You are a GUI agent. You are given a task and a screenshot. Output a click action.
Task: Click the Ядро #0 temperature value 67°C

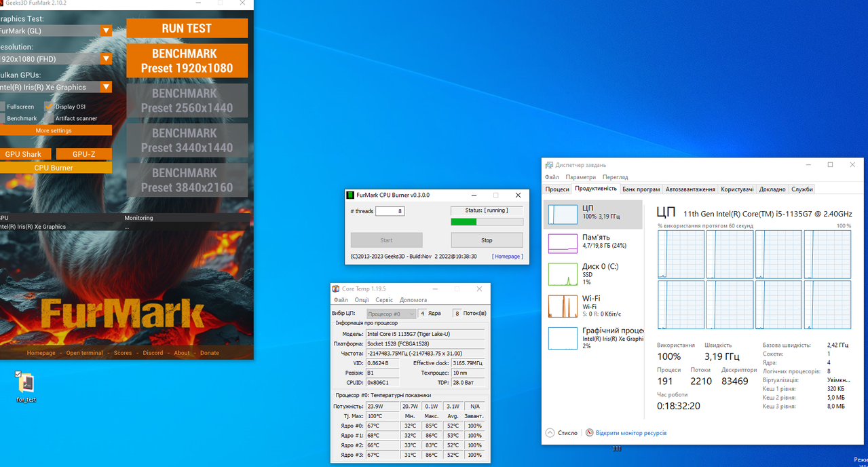tap(382, 426)
